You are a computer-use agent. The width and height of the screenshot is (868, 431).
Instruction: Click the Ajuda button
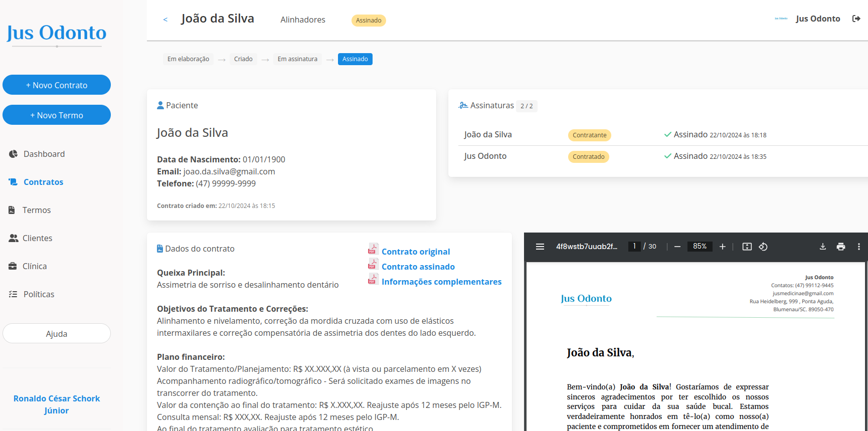point(57,334)
